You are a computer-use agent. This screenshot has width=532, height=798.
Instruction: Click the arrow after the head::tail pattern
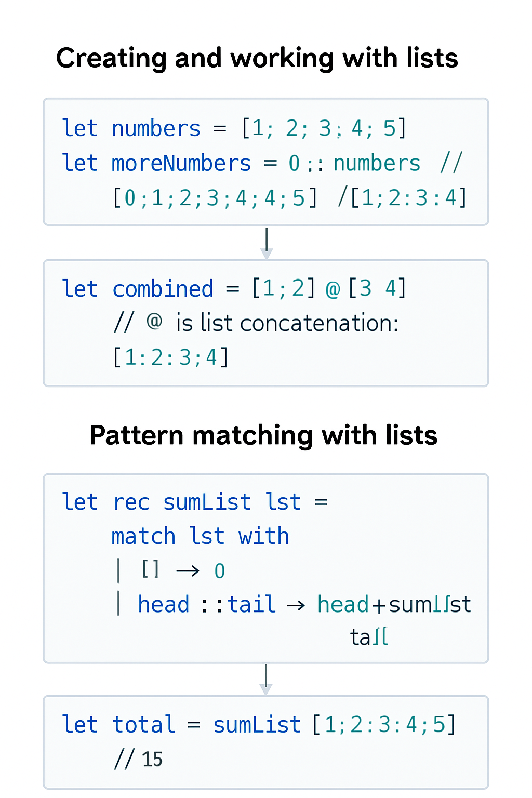(296, 605)
